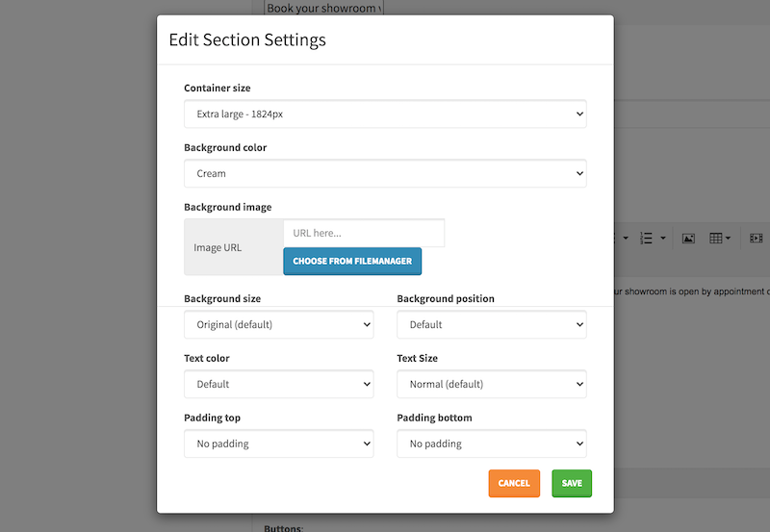Open the Container size dropdown
This screenshot has width=770, height=532.
click(385, 114)
